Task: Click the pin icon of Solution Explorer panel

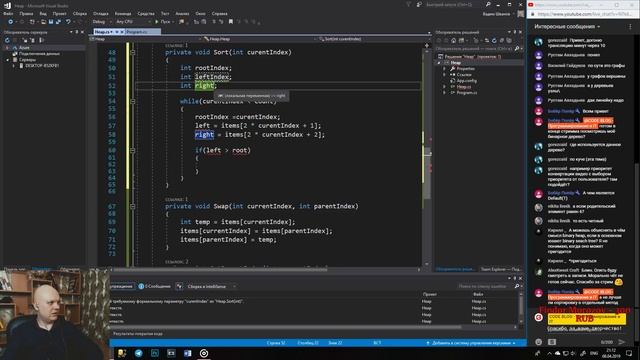Action: pos(515,32)
